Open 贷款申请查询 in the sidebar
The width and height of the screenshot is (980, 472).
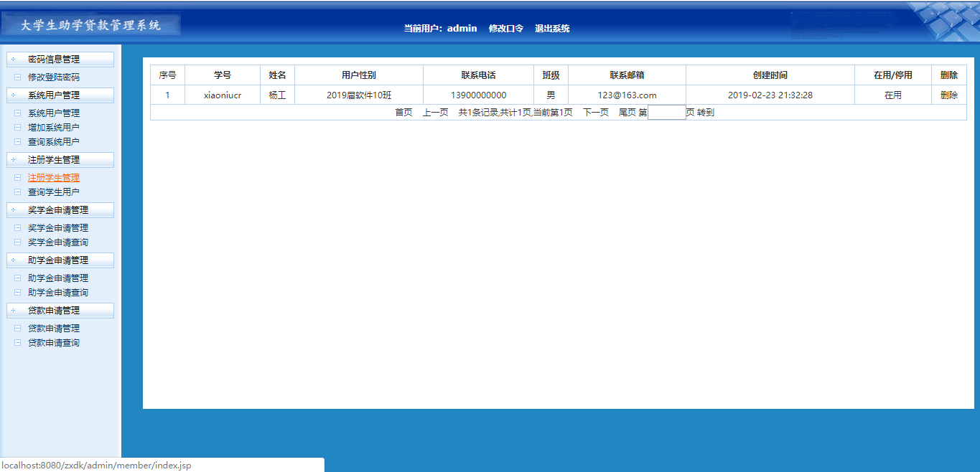coord(54,343)
